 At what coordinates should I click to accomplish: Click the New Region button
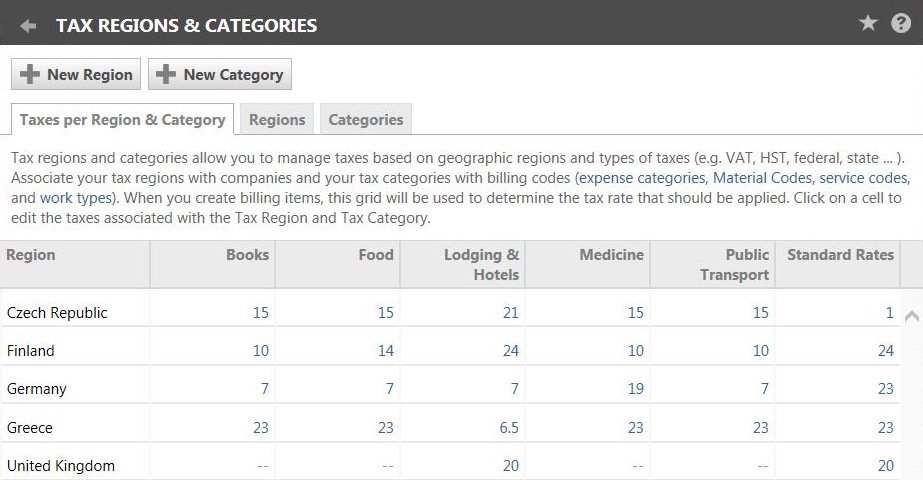[x=76, y=74]
